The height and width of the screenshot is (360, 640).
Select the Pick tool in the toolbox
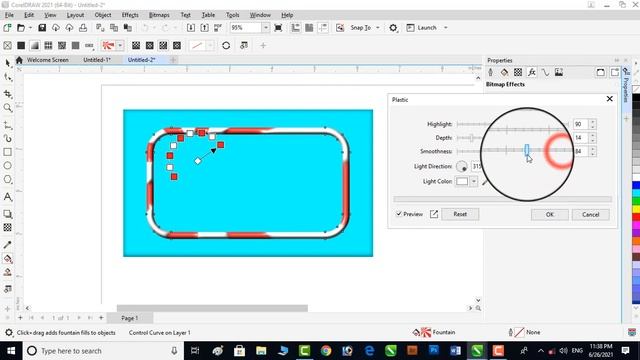7,63
